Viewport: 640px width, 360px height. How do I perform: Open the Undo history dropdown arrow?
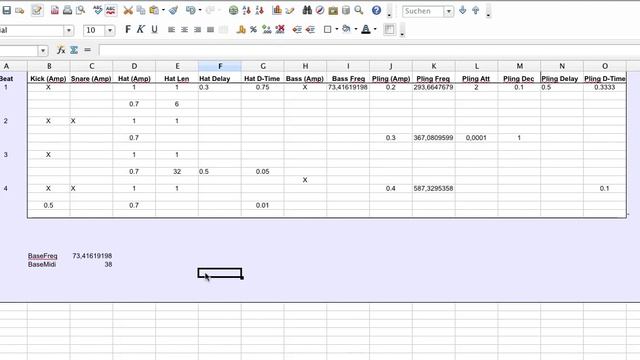point(200,11)
